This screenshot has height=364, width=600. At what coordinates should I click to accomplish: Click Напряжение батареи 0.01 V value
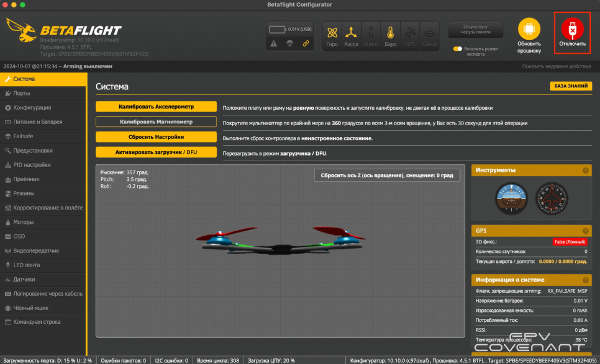(x=579, y=300)
